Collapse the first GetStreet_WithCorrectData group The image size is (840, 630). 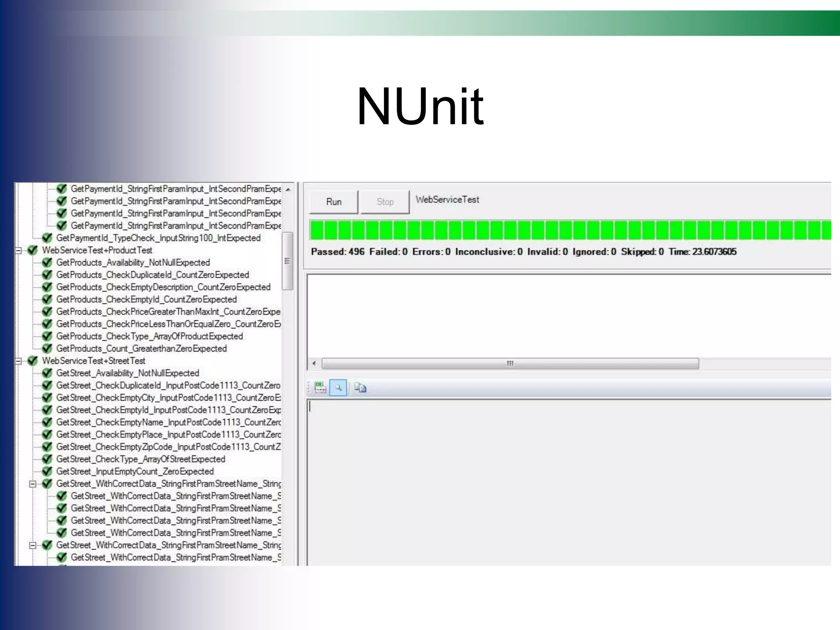[33, 484]
